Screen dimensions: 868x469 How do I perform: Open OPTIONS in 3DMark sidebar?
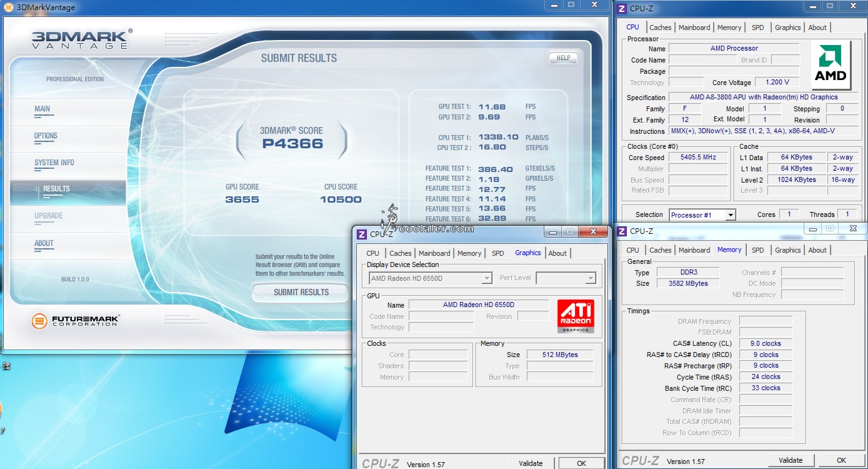(x=46, y=136)
